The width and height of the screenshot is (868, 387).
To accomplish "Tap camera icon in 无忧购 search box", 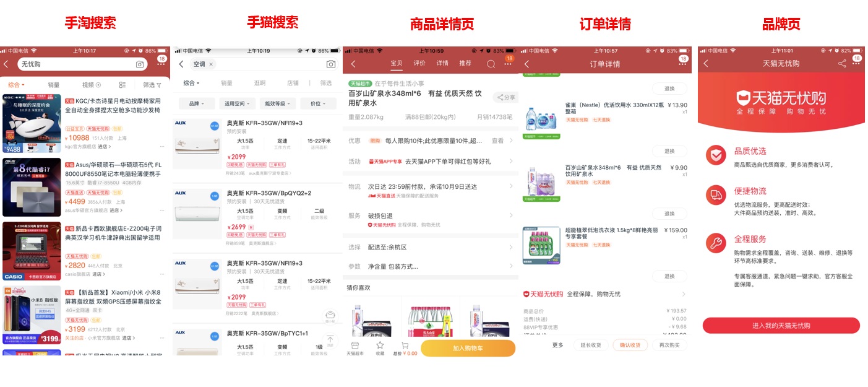I will coord(140,64).
